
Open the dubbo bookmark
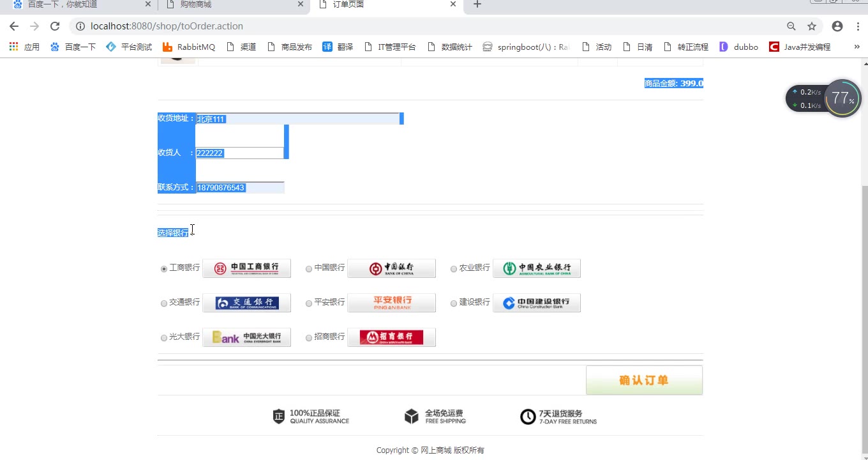point(738,47)
